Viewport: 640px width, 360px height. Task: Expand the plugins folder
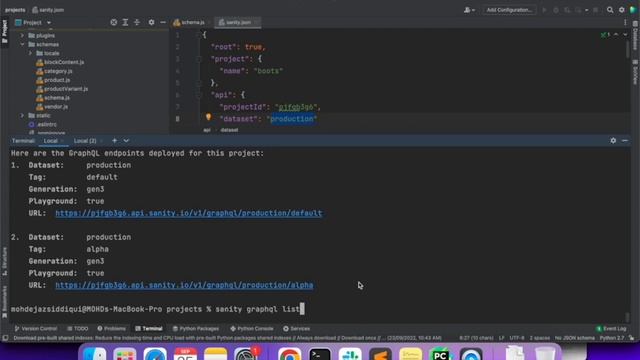tap(22, 36)
